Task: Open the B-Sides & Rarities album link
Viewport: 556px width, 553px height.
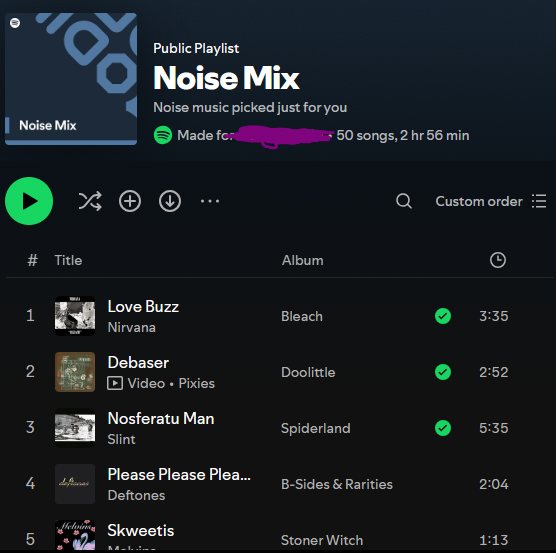Action: click(x=337, y=484)
